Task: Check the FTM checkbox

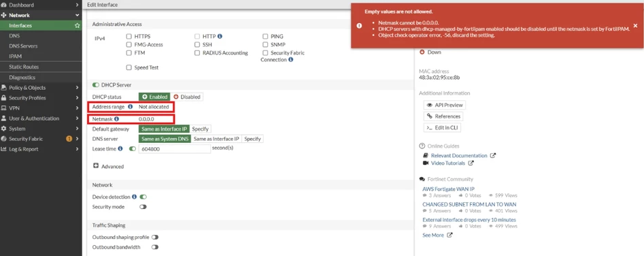Action: point(129,52)
